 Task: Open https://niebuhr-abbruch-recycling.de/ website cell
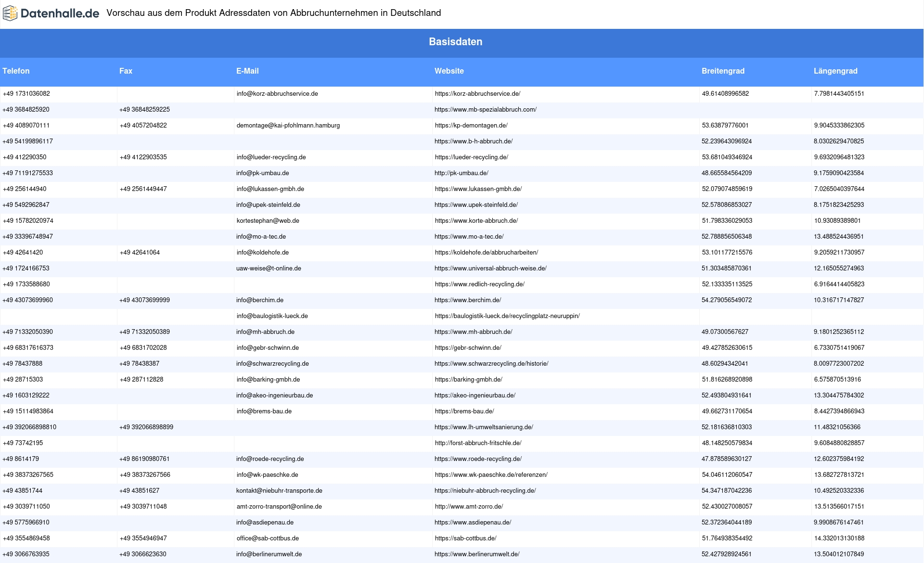pos(485,491)
